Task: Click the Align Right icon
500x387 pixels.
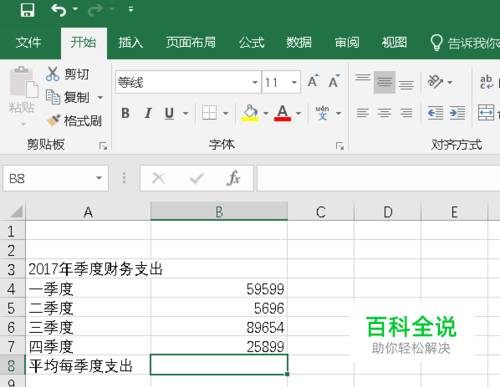Action: [x=406, y=113]
